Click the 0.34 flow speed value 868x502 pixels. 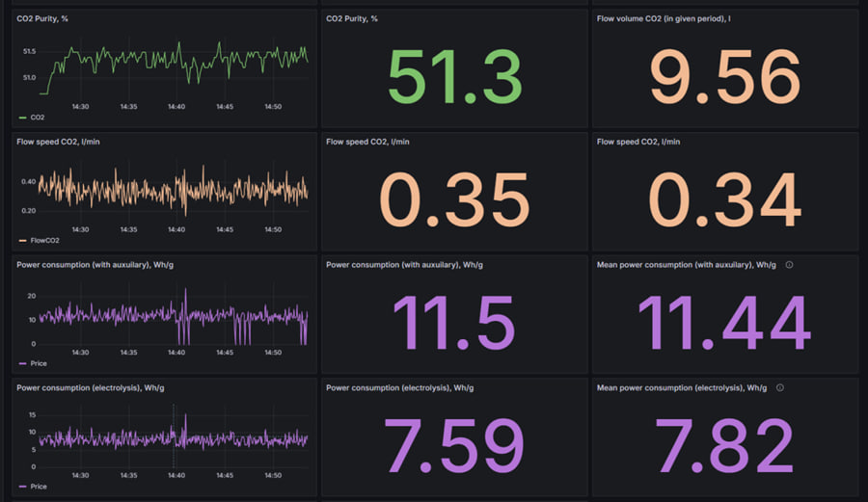pos(725,200)
